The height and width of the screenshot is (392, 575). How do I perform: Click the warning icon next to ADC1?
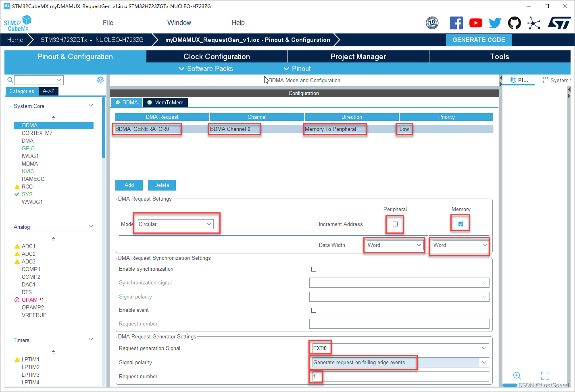tap(17, 246)
